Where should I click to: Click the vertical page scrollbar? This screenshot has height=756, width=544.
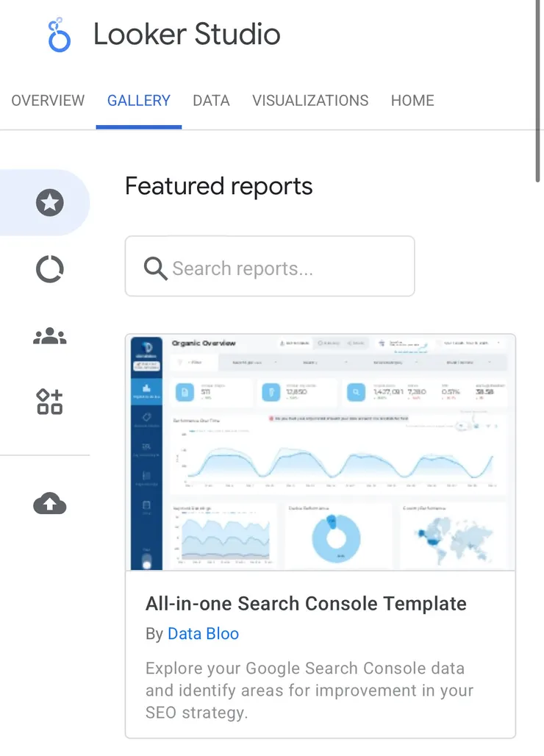(x=537, y=91)
